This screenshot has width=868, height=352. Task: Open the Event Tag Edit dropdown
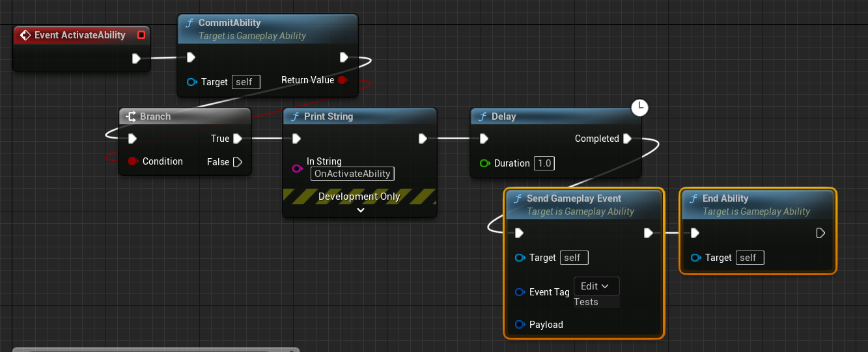(x=596, y=286)
